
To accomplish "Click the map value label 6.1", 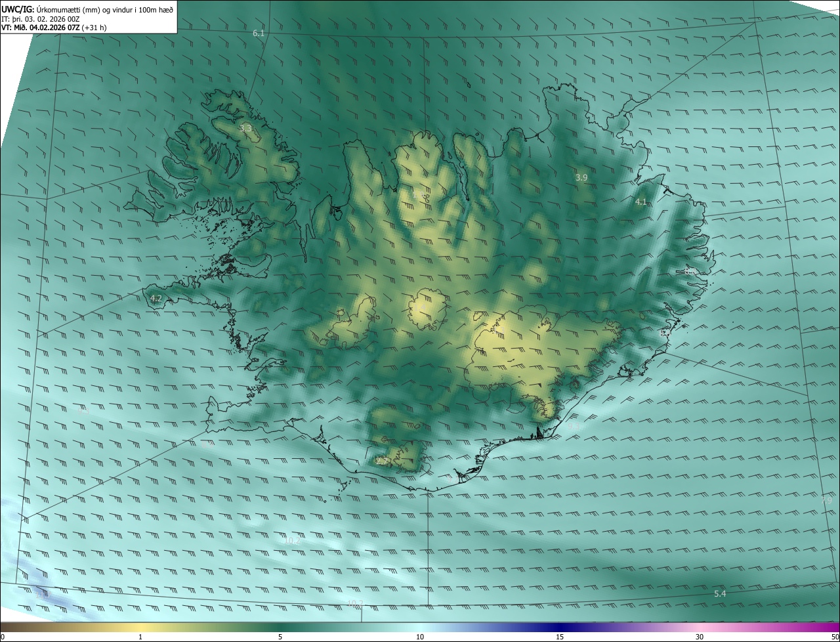I will tap(259, 33).
